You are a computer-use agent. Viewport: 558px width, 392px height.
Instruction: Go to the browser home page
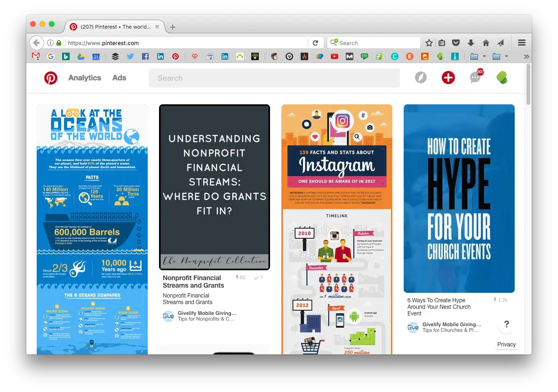(486, 43)
